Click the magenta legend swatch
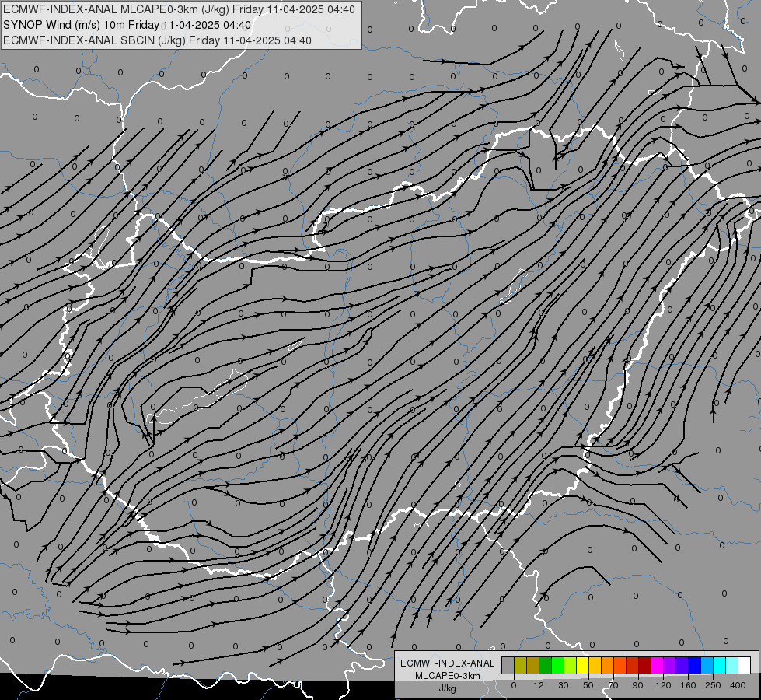Viewport: 761px width, 700px height. click(x=657, y=666)
